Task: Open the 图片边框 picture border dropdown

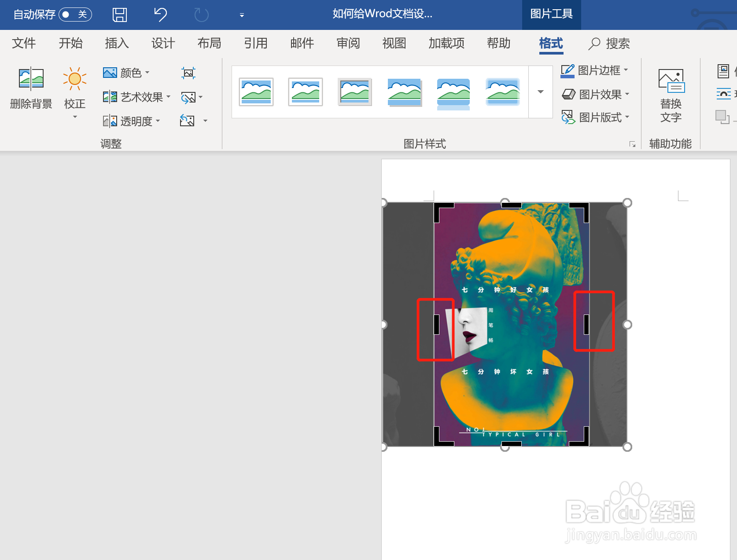Action: pyautogui.click(x=595, y=70)
